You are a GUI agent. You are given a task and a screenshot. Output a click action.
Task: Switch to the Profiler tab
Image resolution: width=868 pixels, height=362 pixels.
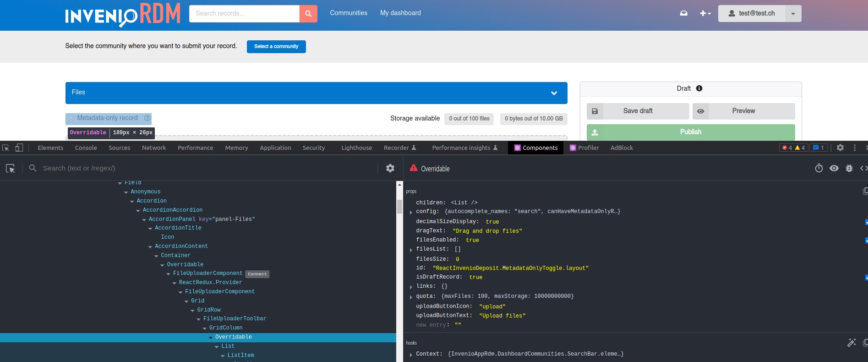(584, 148)
